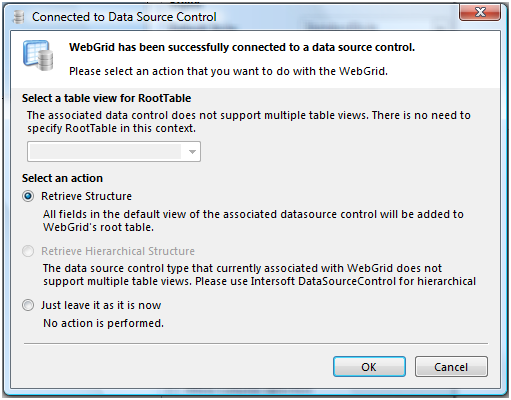This screenshot has height=400, width=511.
Task: Click the WebGrid data source header icon
Action: pyautogui.click(x=38, y=56)
